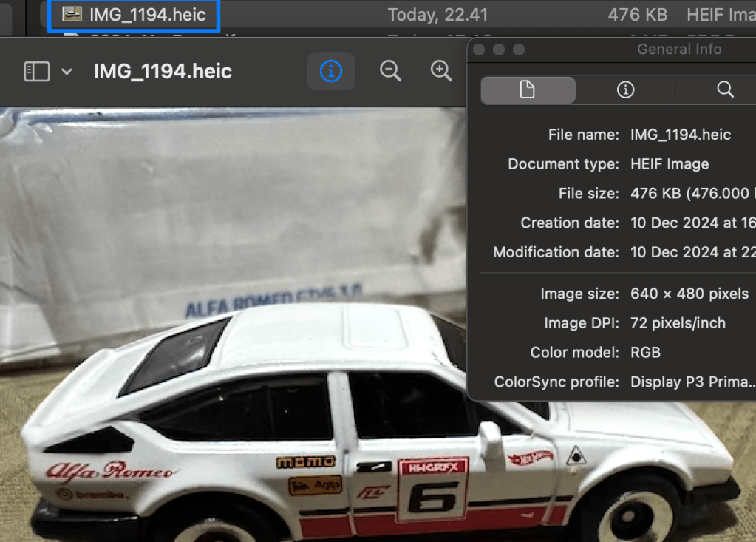Click the zoom in magnifier icon

[x=441, y=71]
